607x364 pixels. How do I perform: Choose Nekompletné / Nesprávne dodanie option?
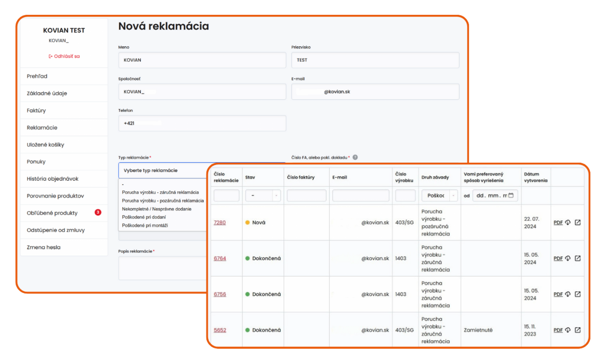pyautogui.click(x=156, y=209)
